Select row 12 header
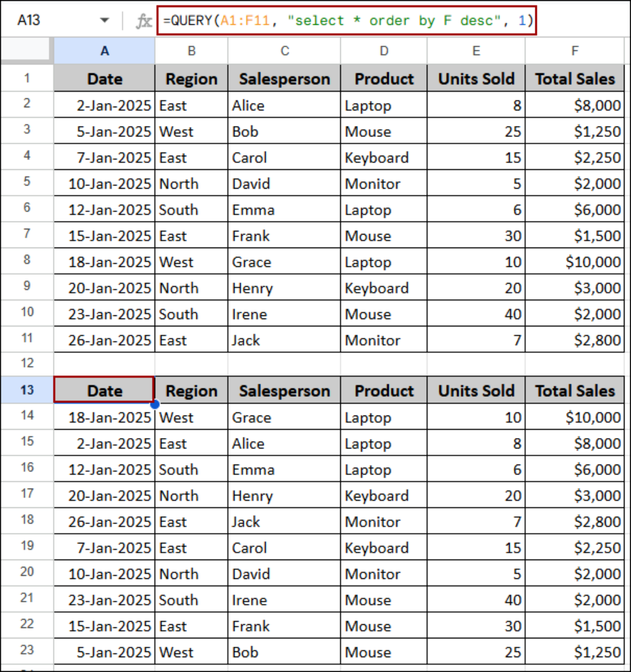 27,363
